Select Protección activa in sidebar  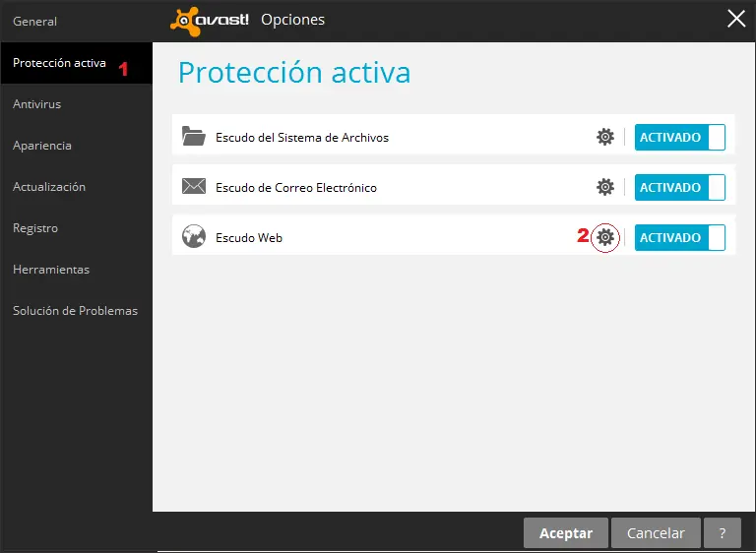76,63
